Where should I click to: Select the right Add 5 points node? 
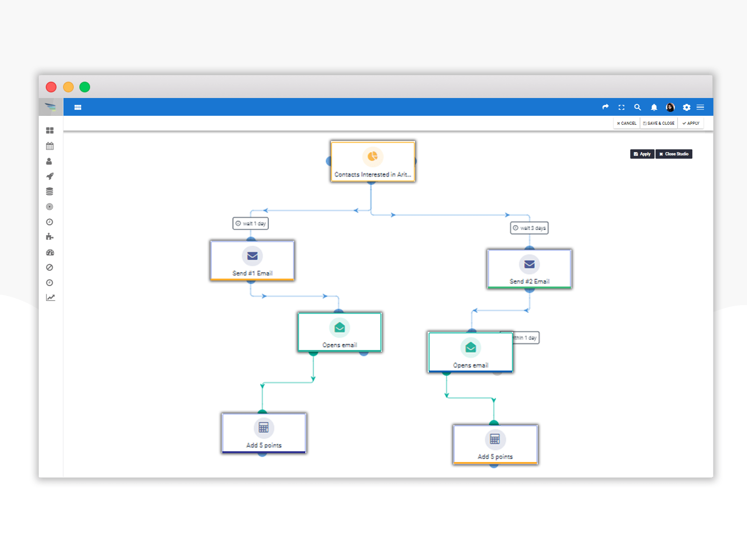495,444
